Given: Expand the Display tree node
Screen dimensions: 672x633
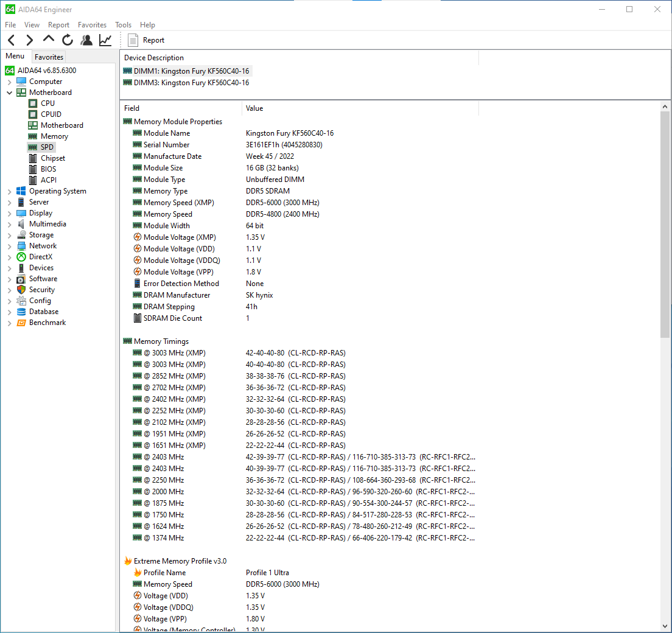Looking at the screenshot, I should pos(9,214).
